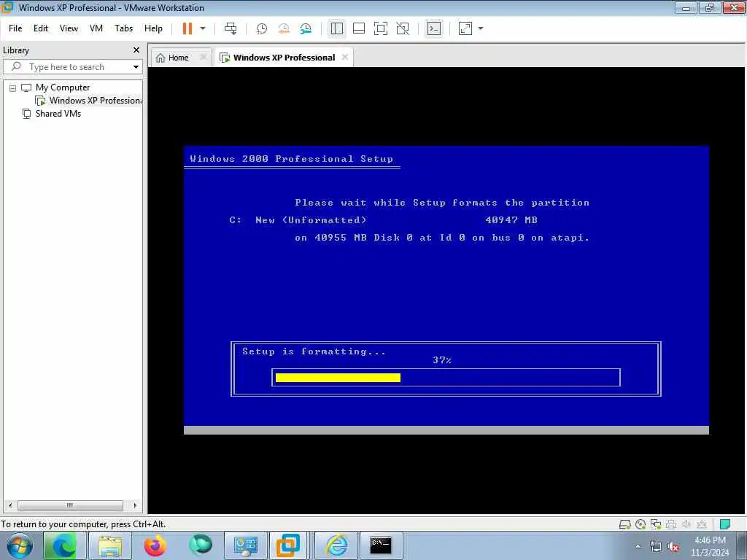Image resolution: width=747 pixels, height=560 pixels.
Task: Click the sound card status icon
Action: (686, 525)
